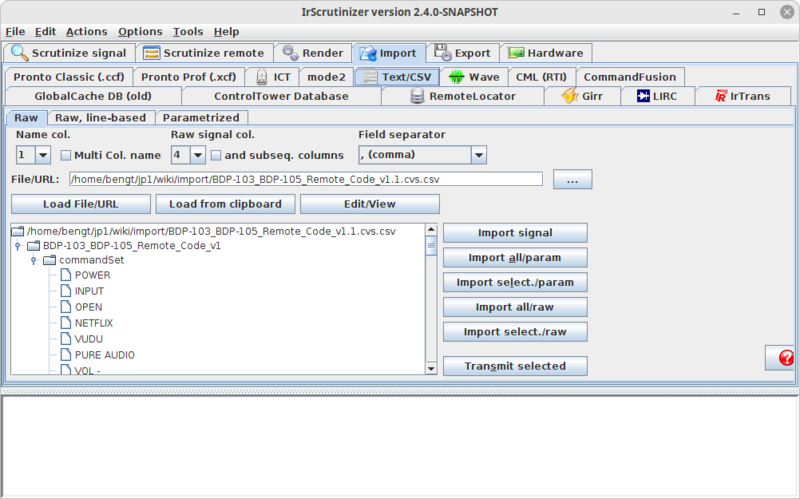
Task: Collapse the BDP-103_BDP-105_Remote_Code_v1 tree node
Action: coord(18,246)
